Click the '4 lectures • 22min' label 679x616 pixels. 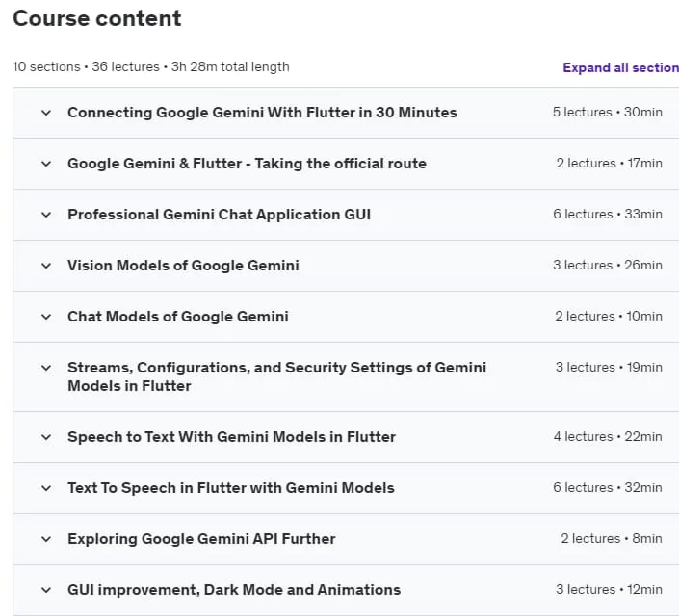pos(608,437)
